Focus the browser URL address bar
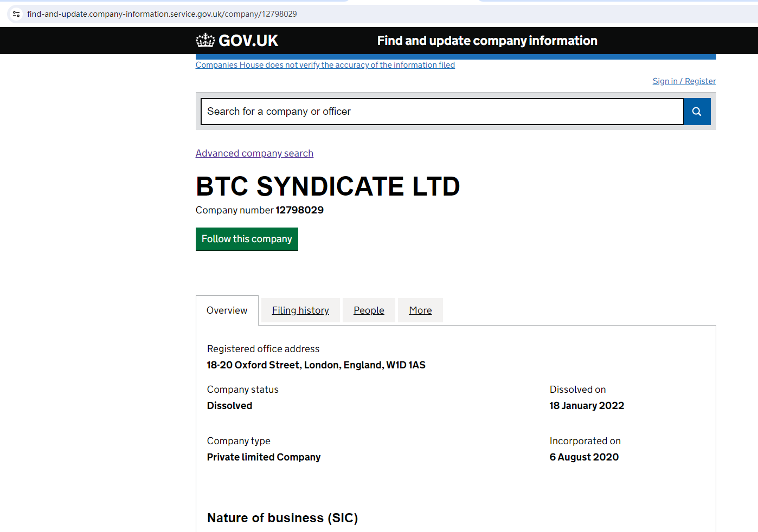 pyautogui.click(x=163, y=14)
